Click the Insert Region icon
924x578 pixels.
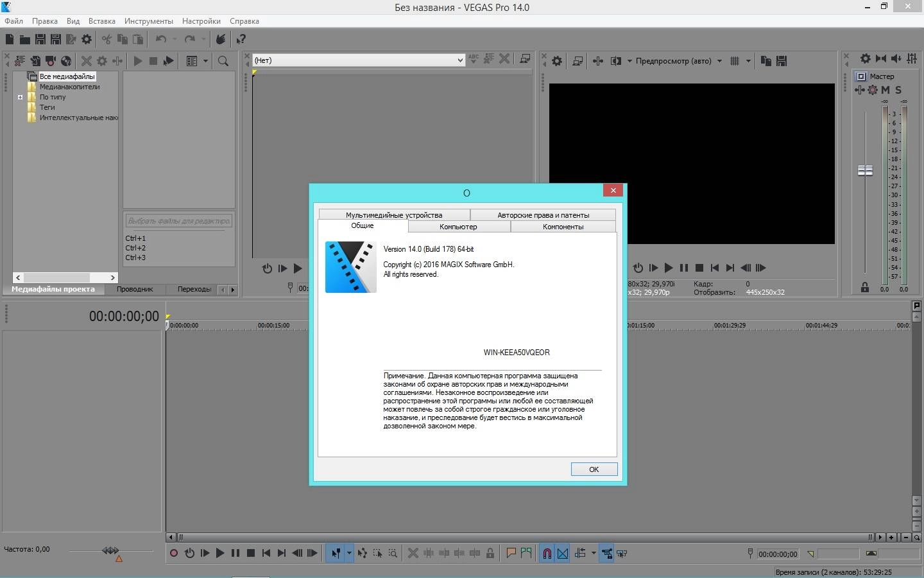click(526, 553)
